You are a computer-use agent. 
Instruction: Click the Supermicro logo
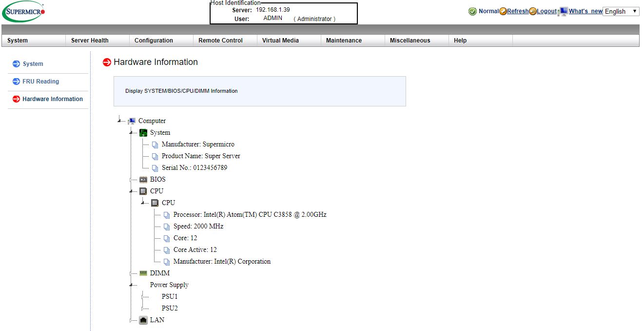click(24, 11)
